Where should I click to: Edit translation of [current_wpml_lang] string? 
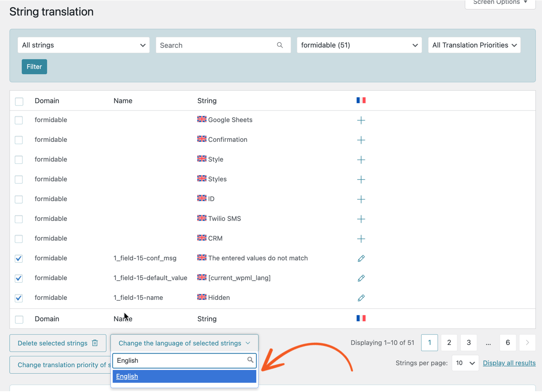361,278
